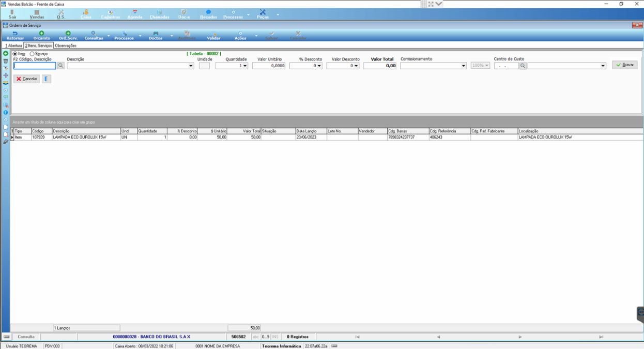Click the keyboard icon left of Consulta
The width and height of the screenshot is (644, 349).
pos(6,337)
